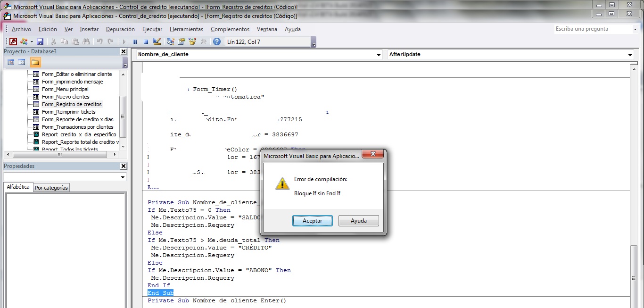644x308 pixels.
Task: Click Ayuda in the compile error dialog
Action: (358, 221)
